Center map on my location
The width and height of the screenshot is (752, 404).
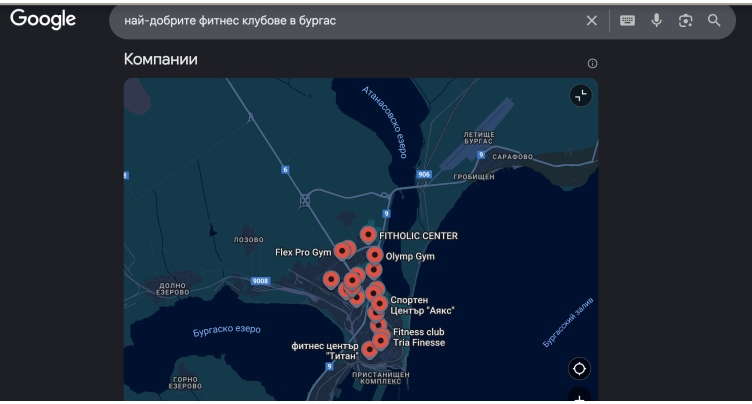coord(579,368)
